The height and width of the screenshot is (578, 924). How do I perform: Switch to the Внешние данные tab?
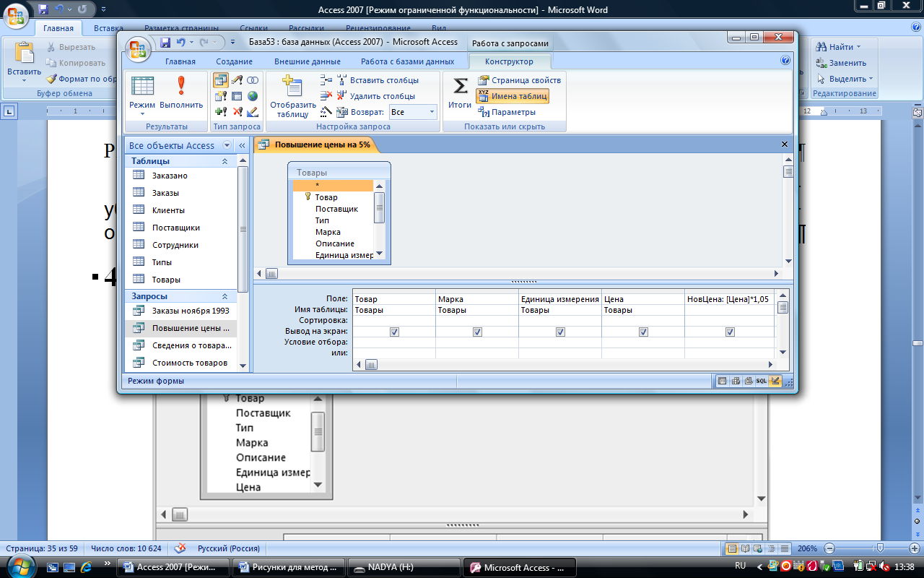[x=307, y=61]
